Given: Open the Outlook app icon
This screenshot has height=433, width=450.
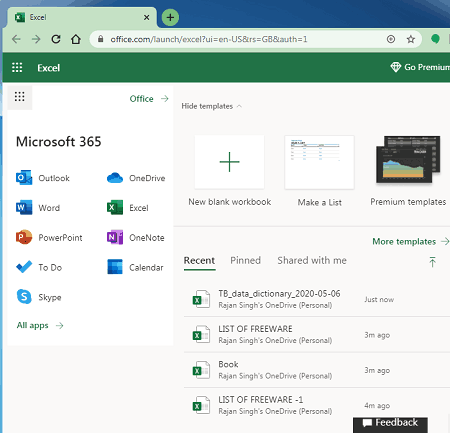Looking at the screenshot, I should [24, 178].
